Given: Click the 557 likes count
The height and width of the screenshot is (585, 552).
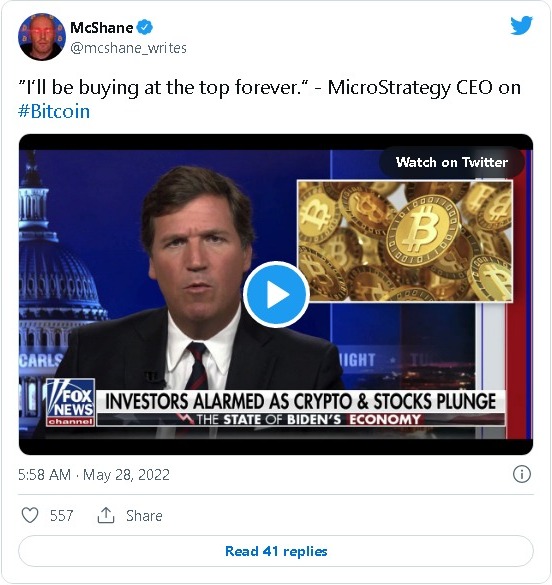Looking at the screenshot, I should pyautogui.click(x=62, y=516).
